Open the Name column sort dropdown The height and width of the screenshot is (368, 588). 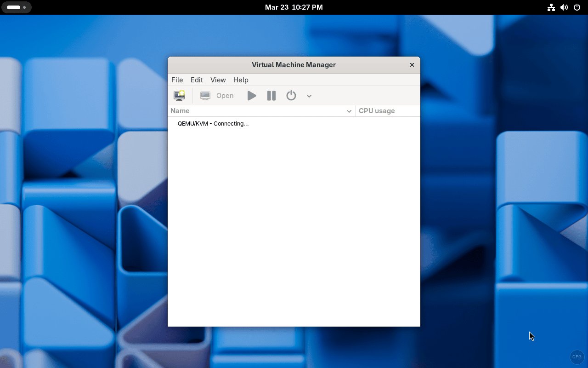tap(349, 111)
